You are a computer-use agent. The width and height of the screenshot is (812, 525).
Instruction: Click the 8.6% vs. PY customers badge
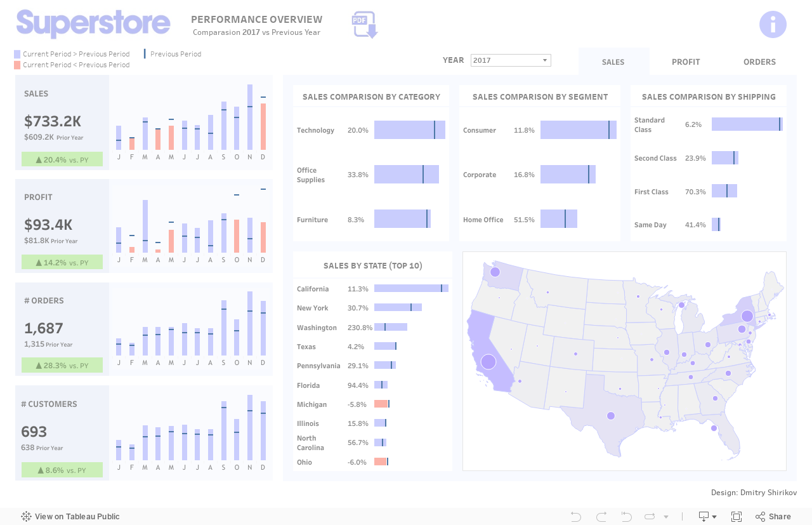(x=62, y=470)
